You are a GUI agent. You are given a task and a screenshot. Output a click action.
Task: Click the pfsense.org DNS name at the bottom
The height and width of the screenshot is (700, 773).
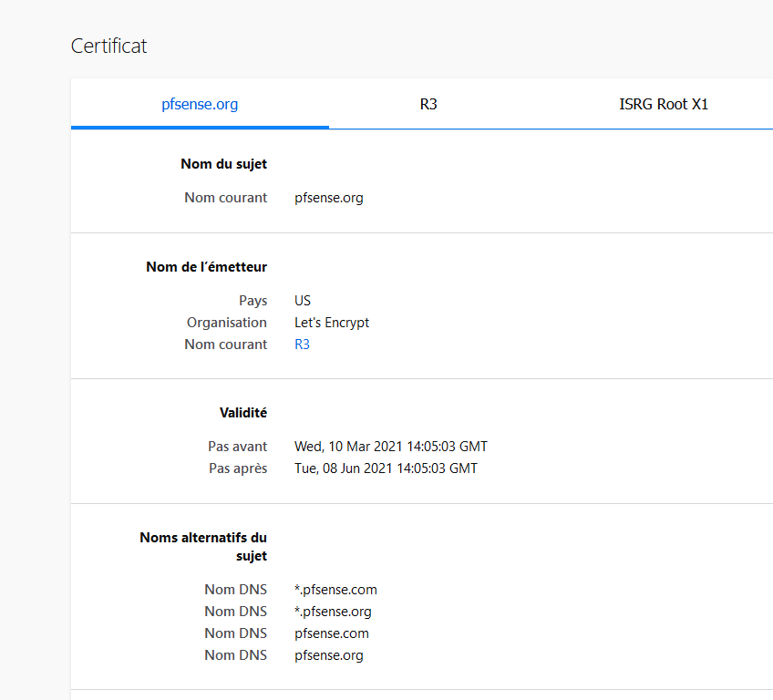[x=329, y=655]
